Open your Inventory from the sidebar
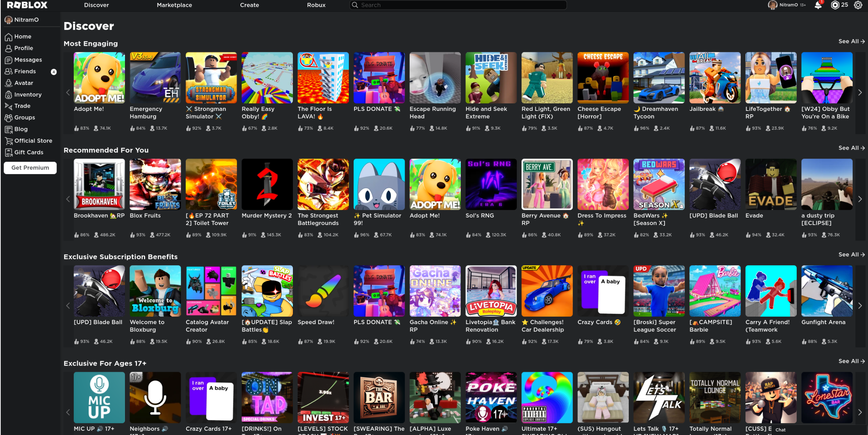 tap(28, 94)
